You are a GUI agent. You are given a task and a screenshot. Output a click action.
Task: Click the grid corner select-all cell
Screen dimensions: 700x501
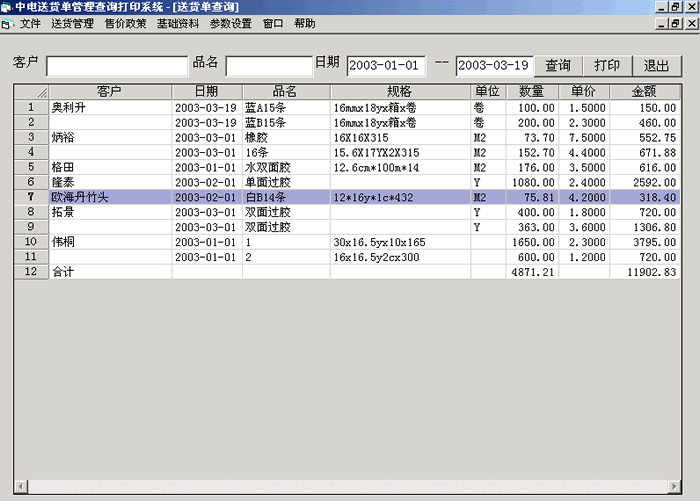(x=31, y=92)
